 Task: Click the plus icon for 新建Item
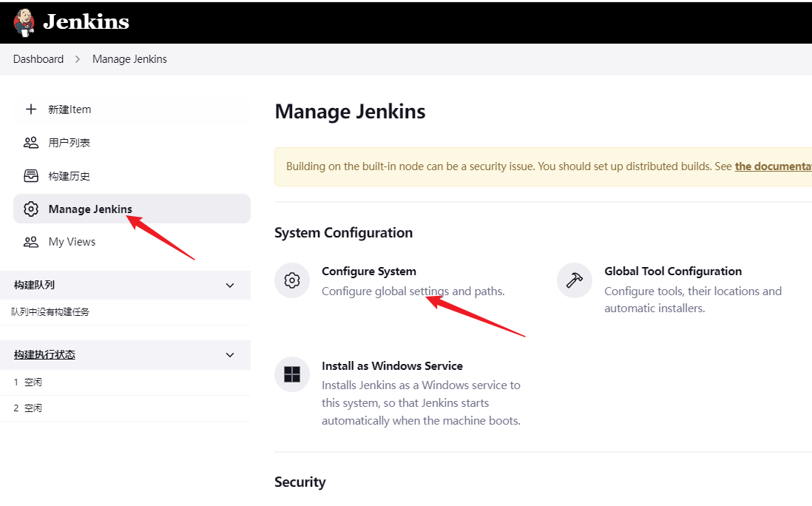click(x=31, y=109)
